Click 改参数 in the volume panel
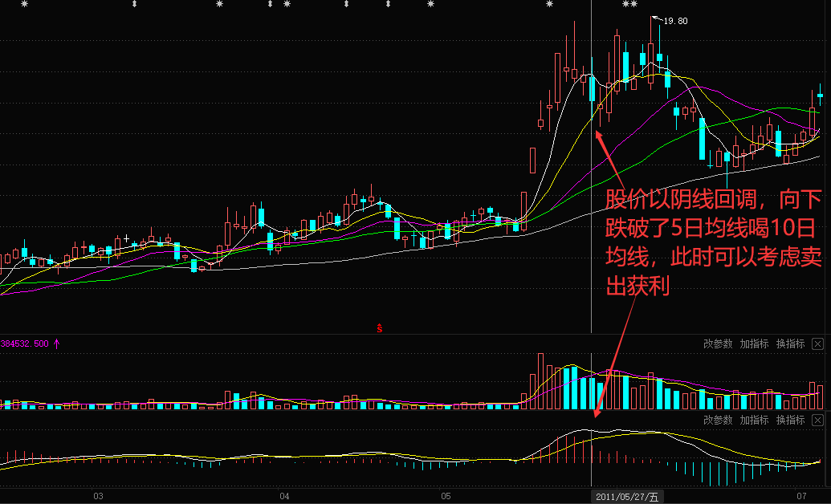831x504 pixels. point(718,343)
